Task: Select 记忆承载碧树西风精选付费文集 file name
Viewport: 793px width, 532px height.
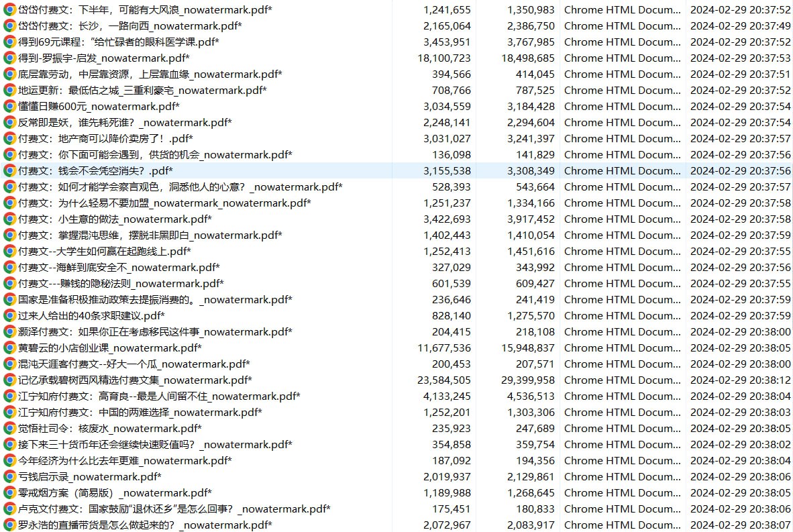Action: click(134, 380)
